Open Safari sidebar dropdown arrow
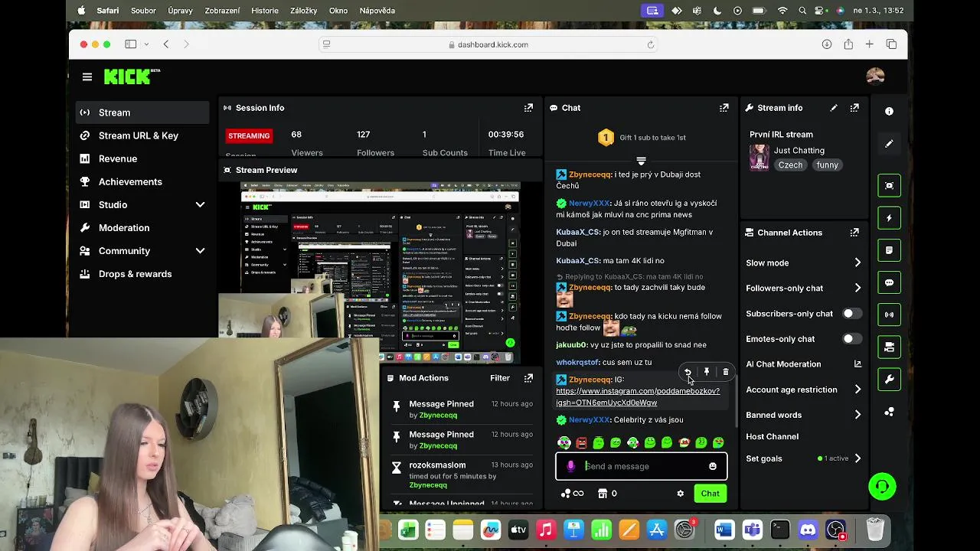980x551 pixels. tap(146, 44)
